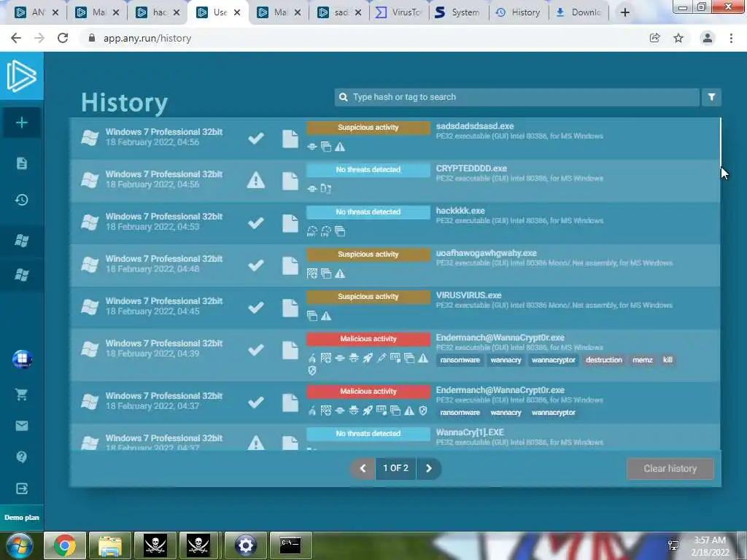Open the reports document sidebar icon
This screenshot has width=747, height=560.
pyautogui.click(x=21, y=163)
